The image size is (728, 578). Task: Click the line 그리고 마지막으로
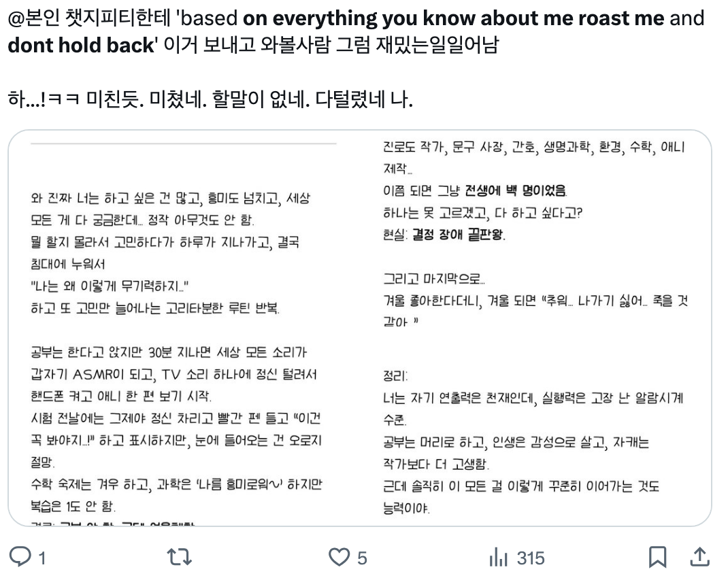click(433, 279)
